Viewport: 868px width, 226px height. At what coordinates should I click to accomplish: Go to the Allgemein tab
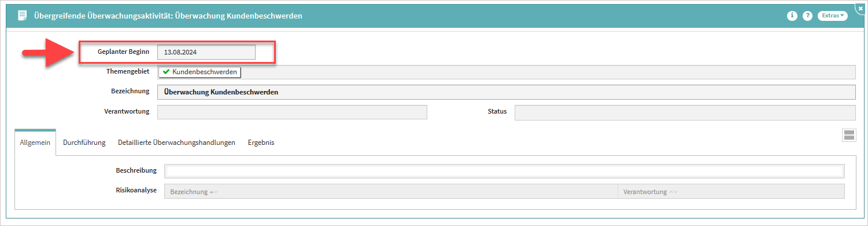[35, 143]
